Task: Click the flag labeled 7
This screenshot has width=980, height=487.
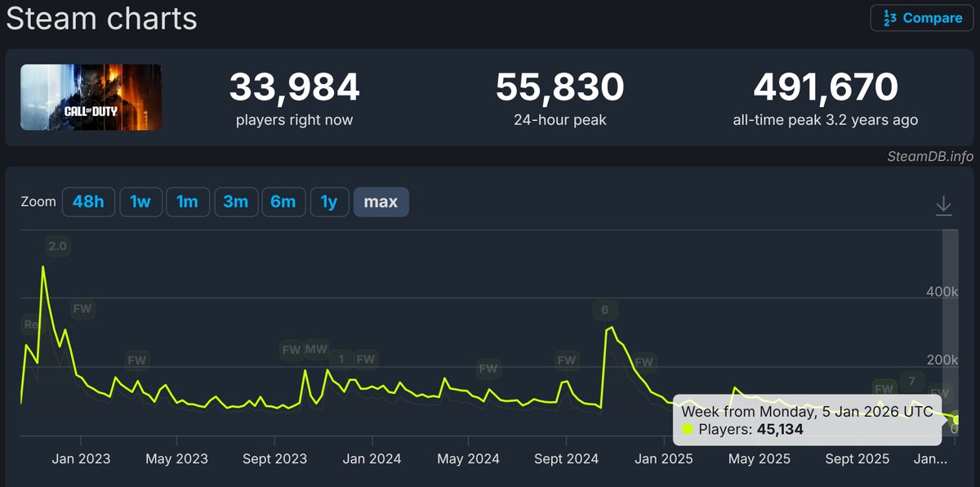Action: click(x=912, y=381)
